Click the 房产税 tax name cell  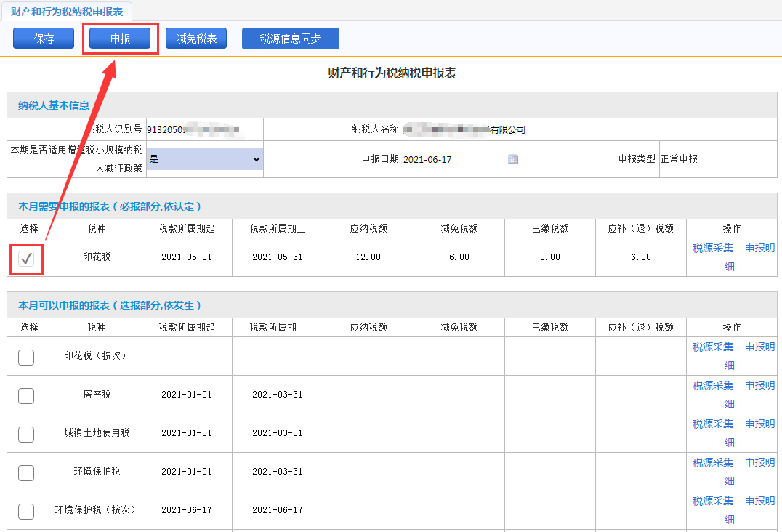[x=97, y=395]
